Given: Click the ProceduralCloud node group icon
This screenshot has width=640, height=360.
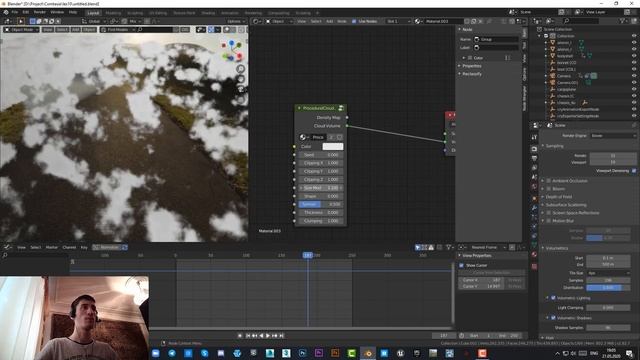Looking at the screenshot, I should pos(341,108).
